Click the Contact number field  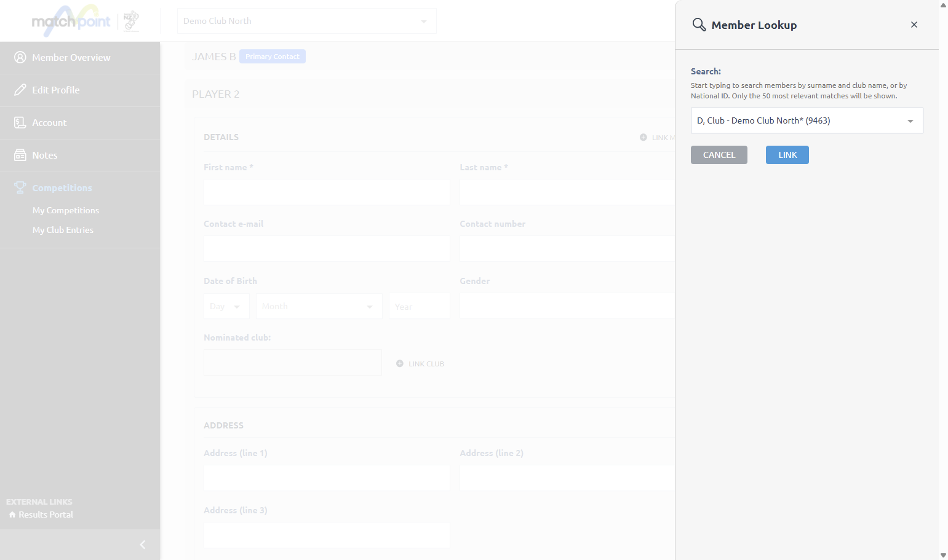567,249
